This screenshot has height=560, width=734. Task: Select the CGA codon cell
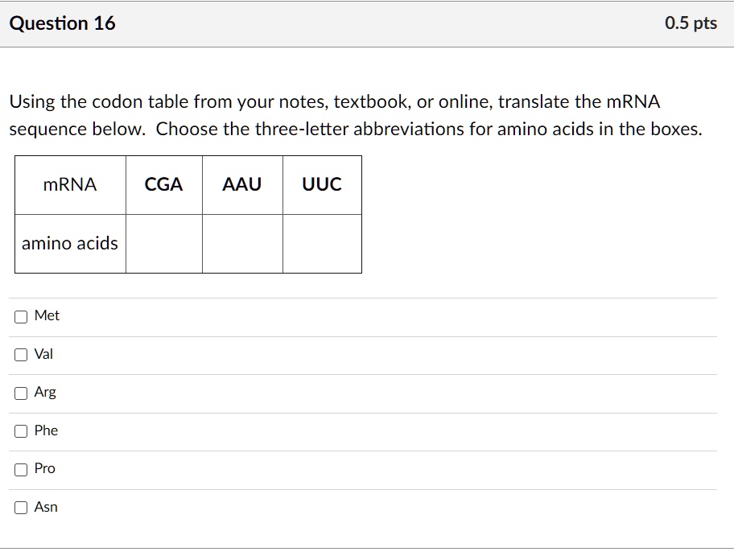pos(163,184)
